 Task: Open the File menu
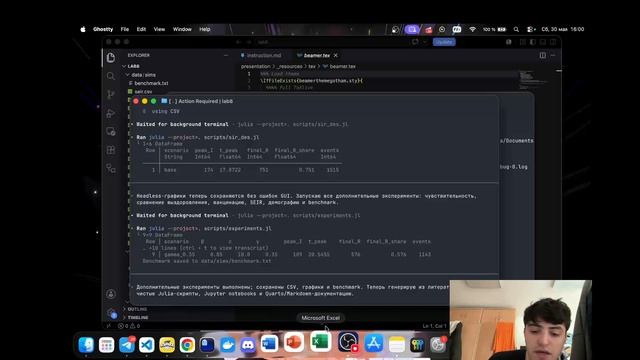point(124,29)
